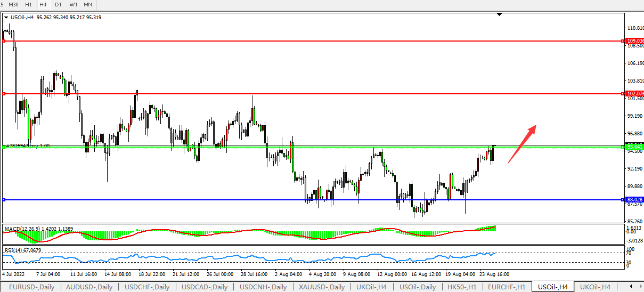Click left handle of 109.03 red line
644x292 pixels.
tap(4, 40)
